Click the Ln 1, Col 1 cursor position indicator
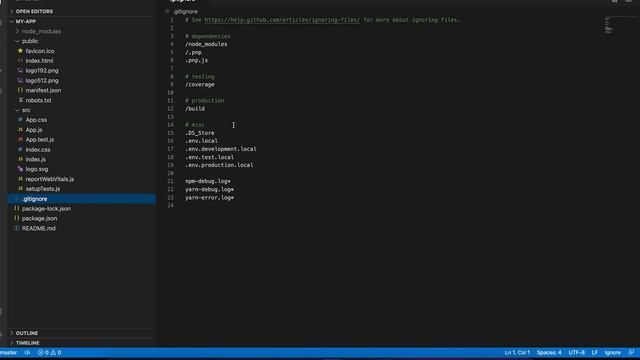Viewport: 640px width, 360px height. coord(517,352)
